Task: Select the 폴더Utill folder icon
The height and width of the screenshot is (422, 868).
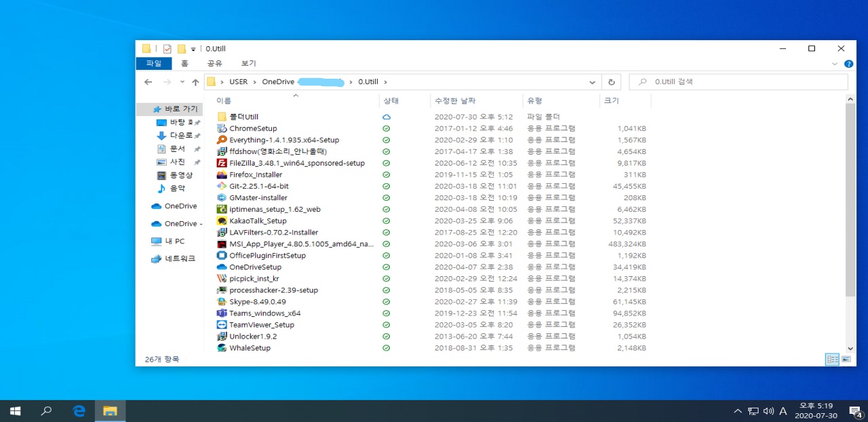Action: tap(222, 117)
